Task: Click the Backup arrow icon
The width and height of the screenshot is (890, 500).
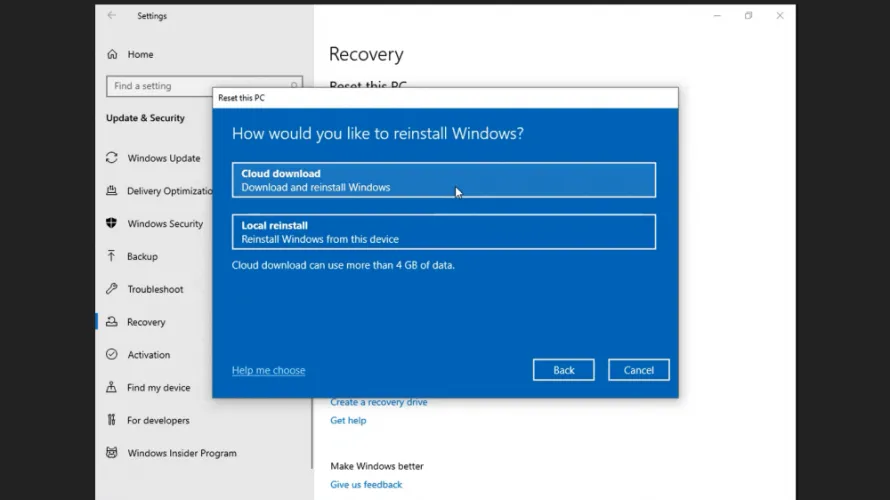Action: [112, 257]
